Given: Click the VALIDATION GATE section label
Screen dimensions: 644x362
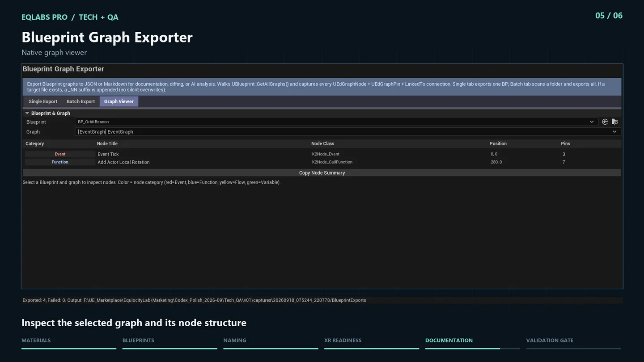Looking at the screenshot, I should coord(550,341).
